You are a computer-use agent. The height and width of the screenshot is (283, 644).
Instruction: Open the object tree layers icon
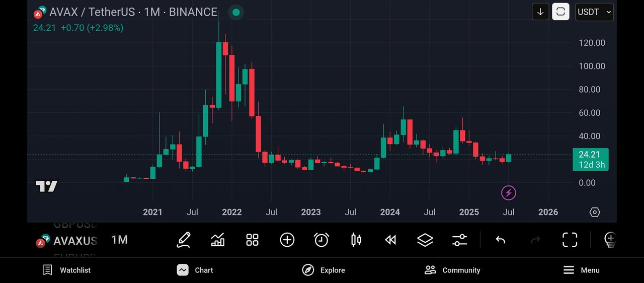pos(425,240)
